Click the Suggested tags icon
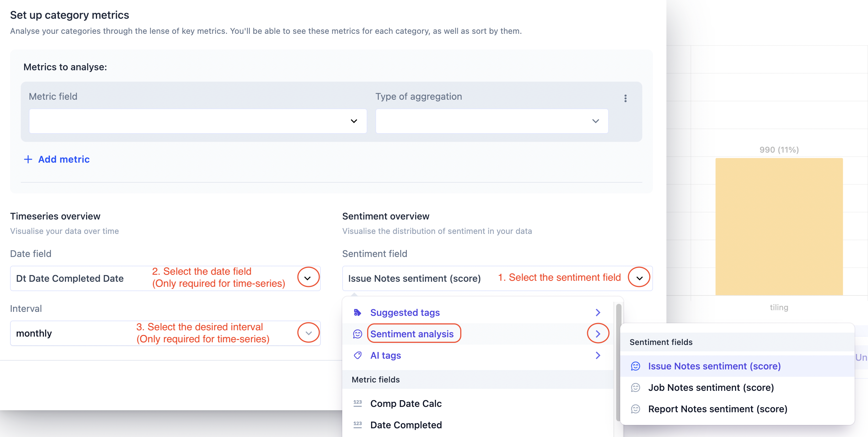The width and height of the screenshot is (868, 437). (x=358, y=313)
